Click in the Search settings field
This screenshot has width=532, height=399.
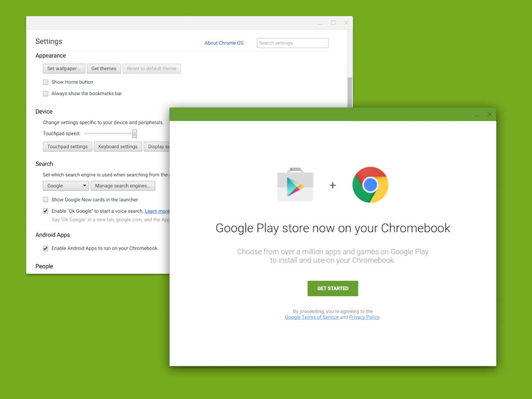293,43
